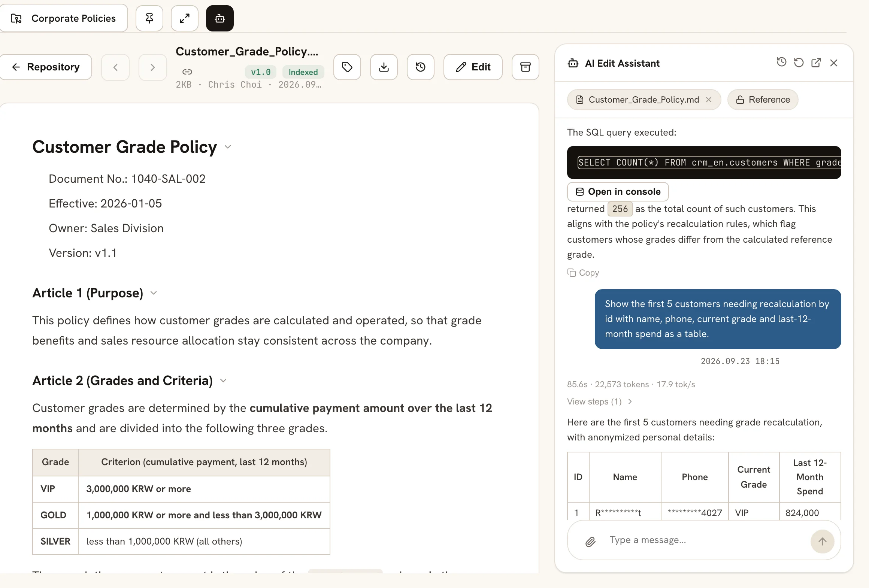This screenshot has height=588, width=869.
Task: Collapse the Customer Grade Policy heading
Action: point(228,147)
